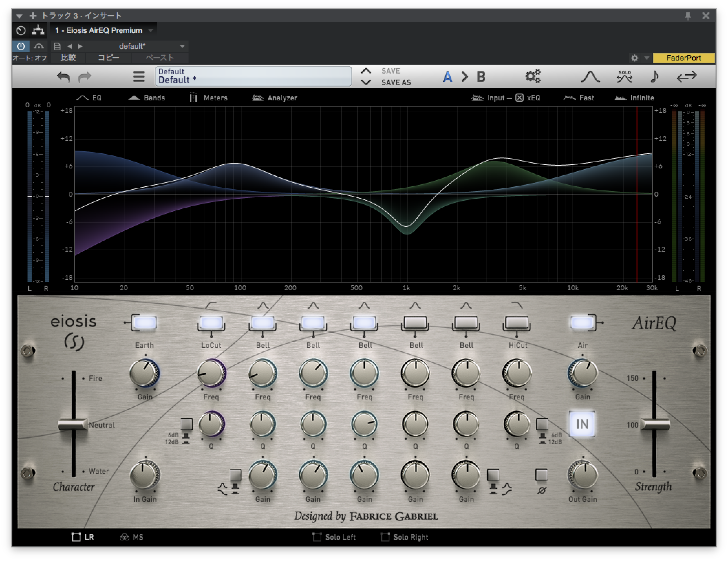Toggle the IN bypass button
This screenshot has height=561, width=728.
coord(582,424)
